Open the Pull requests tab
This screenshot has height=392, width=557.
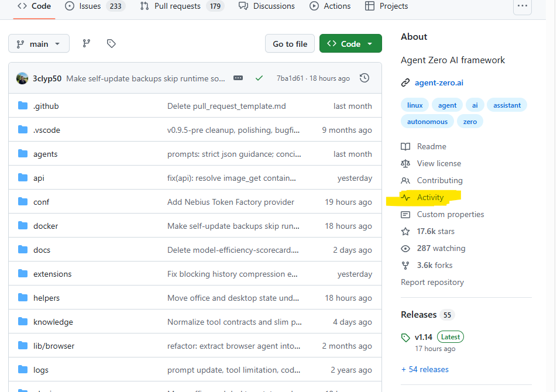[182, 6]
